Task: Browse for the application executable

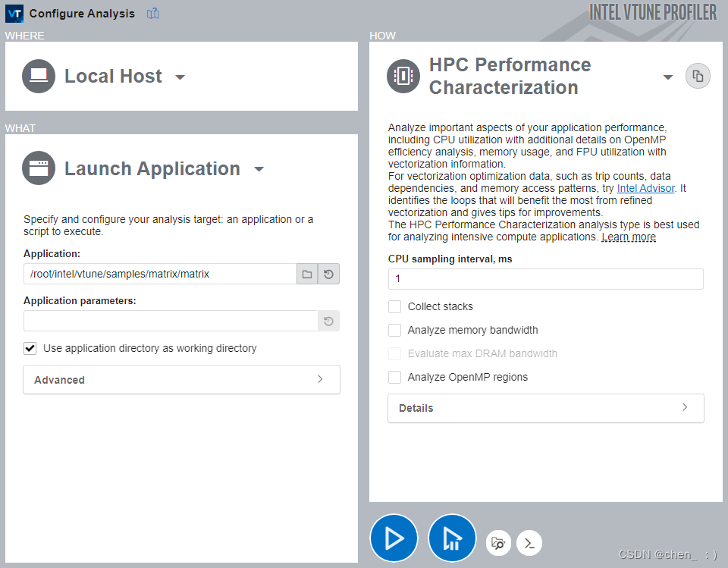Action: click(306, 274)
